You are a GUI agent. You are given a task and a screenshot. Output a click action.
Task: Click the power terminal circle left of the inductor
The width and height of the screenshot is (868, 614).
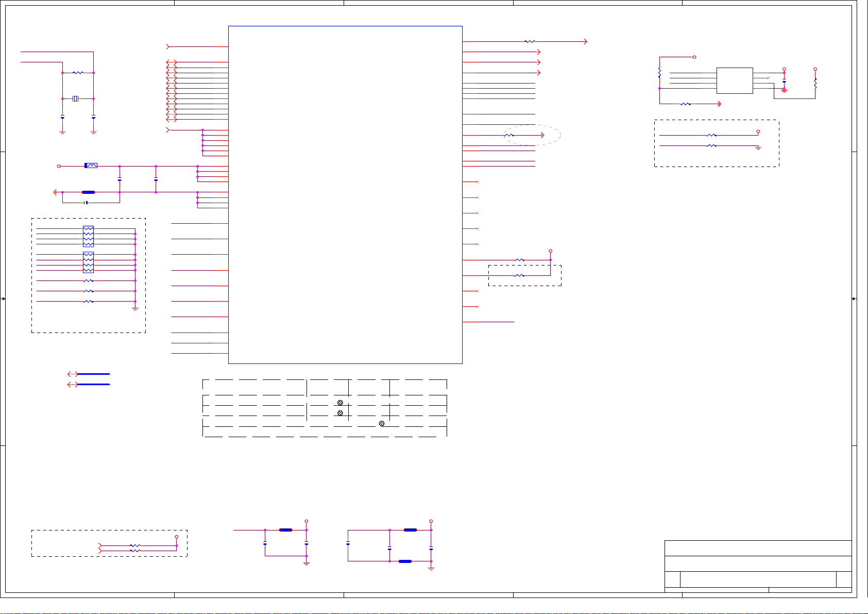[x=59, y=166]
